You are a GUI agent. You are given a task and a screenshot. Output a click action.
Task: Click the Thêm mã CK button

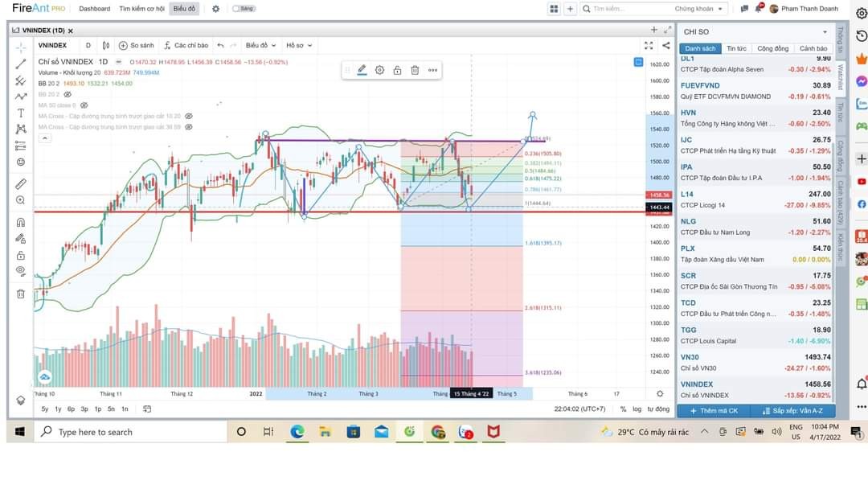pyautogui.click(x=714, y=411)
